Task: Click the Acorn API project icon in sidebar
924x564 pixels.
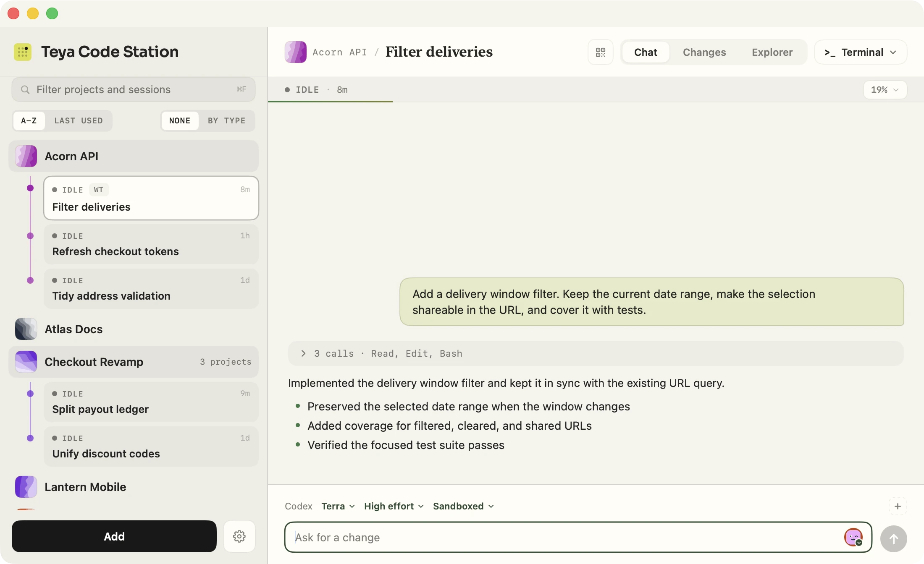Action: pyautogui.click(x=26, y=156)
